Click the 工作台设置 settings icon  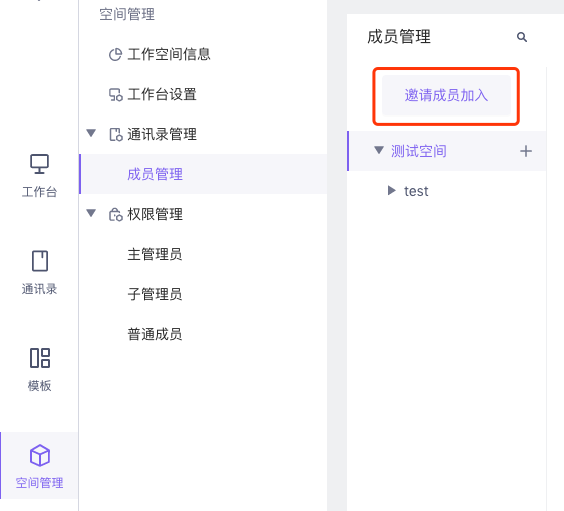click(115, 95)
